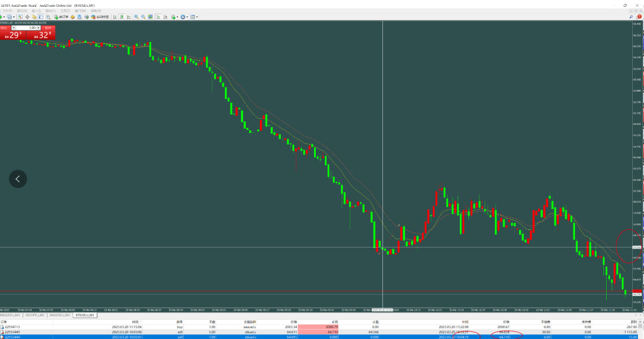Tile chart windows with grid icon
The height and width of the screenshot is (339, 644).
[150, 17]
